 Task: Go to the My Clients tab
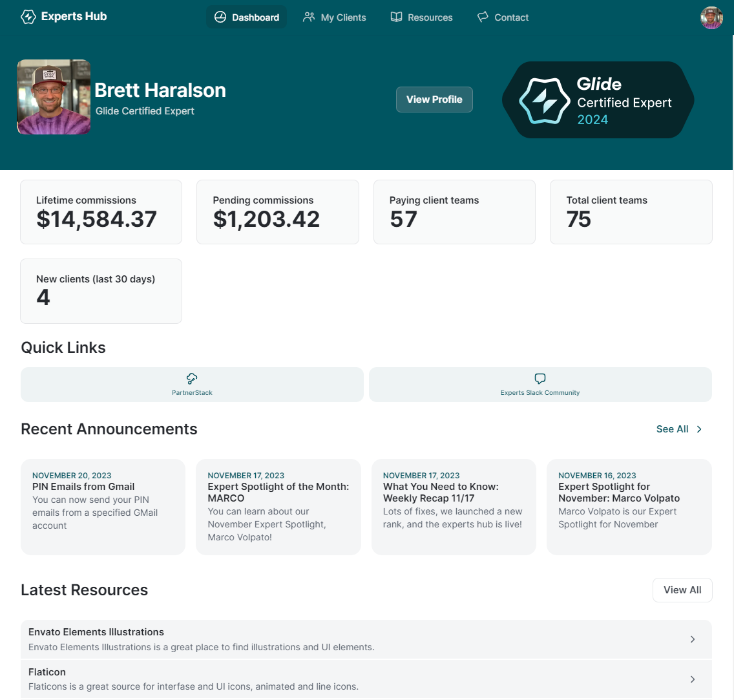click(334, 17)
